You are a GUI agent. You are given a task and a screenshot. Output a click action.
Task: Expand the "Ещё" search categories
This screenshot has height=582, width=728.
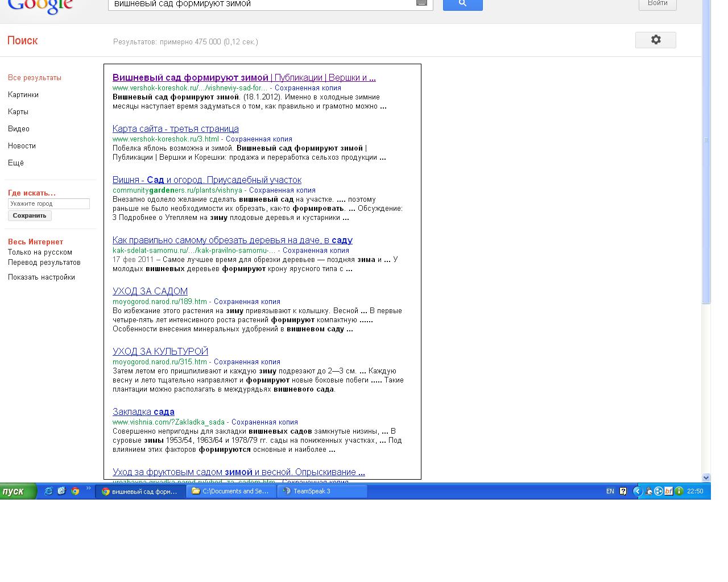(x=16, y=163)
